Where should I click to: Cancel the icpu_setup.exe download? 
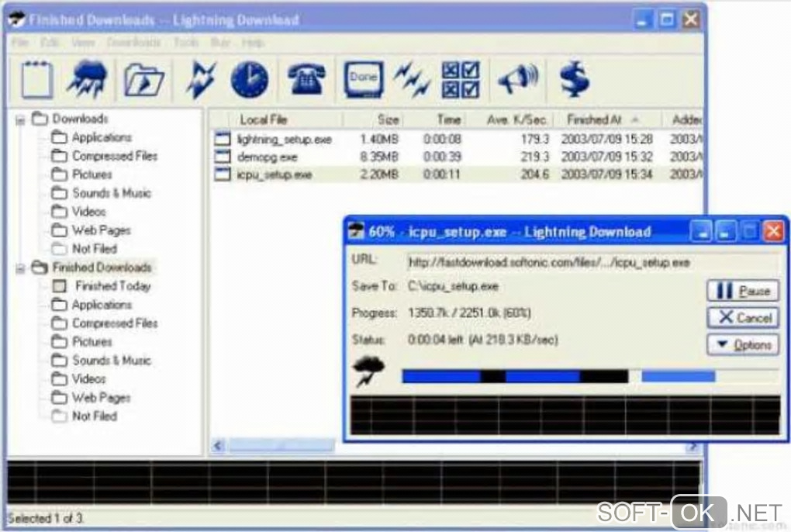pyautogui.click(x=743, y=318)
